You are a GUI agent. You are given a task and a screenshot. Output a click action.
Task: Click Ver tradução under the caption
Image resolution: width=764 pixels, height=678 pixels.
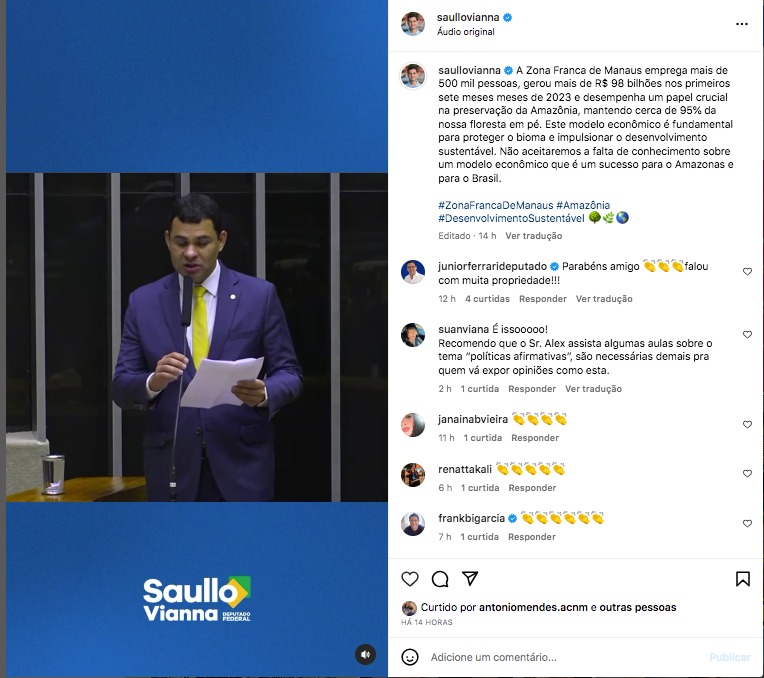pyautogui.click(x=534, y=236)
